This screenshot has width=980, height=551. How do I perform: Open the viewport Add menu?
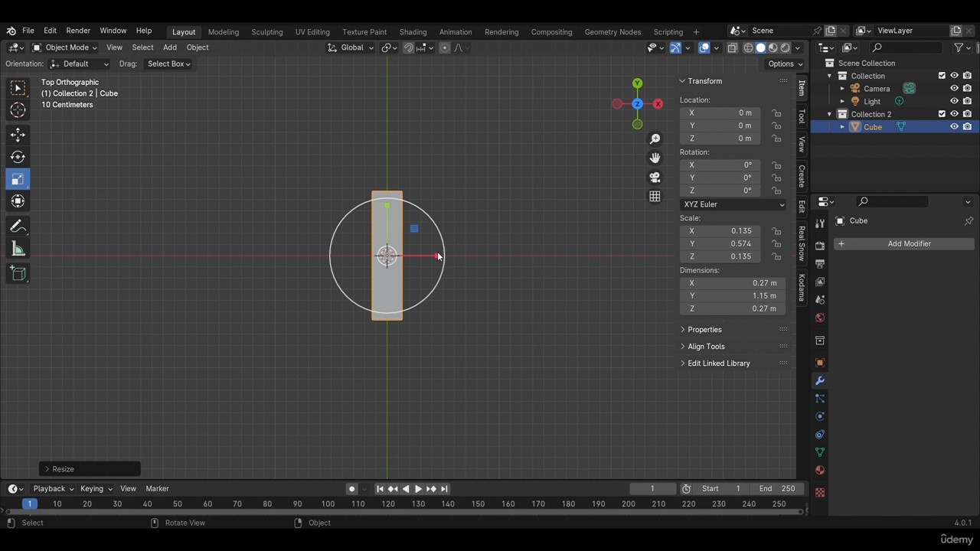click(x=169, y=47)
